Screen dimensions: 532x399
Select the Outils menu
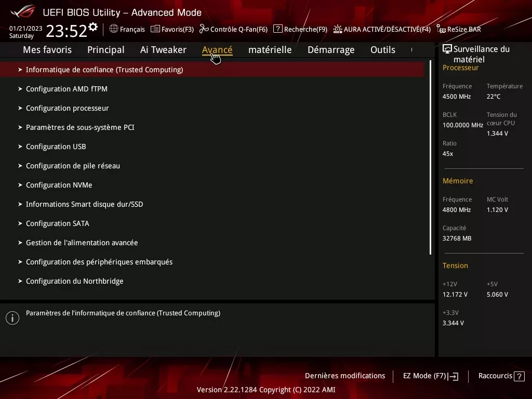(383, 49)
